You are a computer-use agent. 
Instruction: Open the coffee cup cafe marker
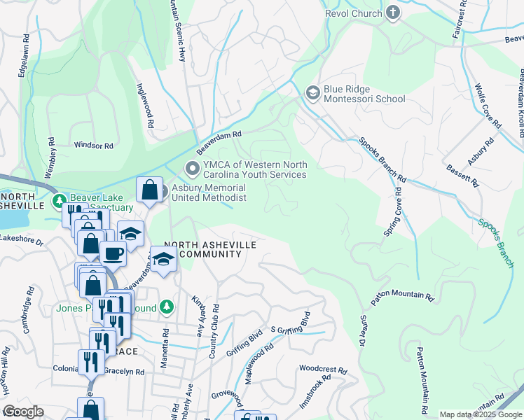tap(113, 256)
